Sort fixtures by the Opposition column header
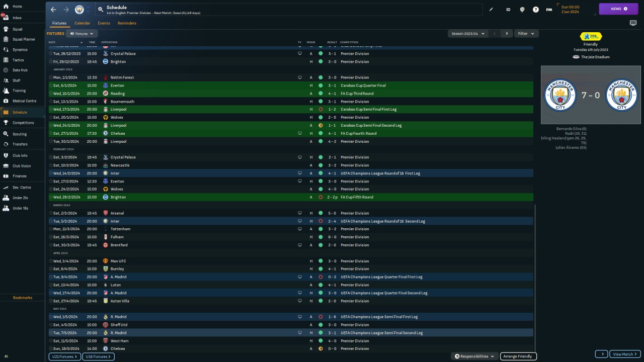Viewport: 644px width, 362px height. point(109,42)
